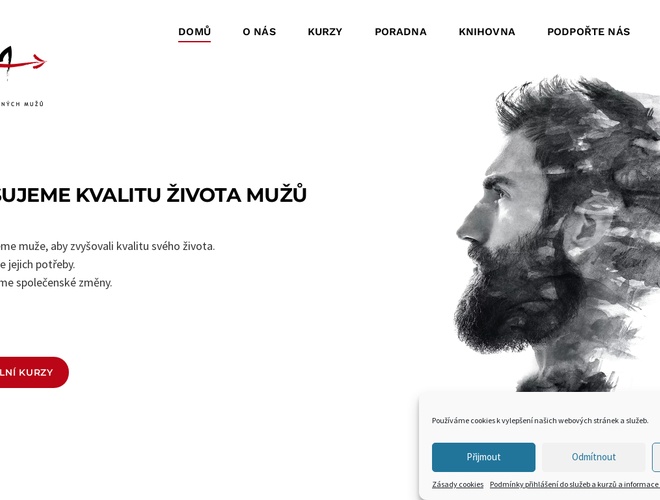Open the Zásady cookies link
Viewport: 660px width, 500px height.
pyautogui.click(x=458, y=484)
